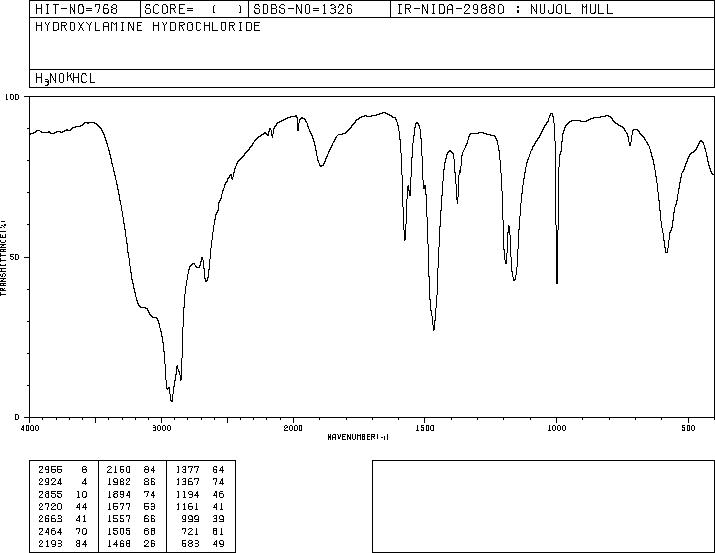The height and width of the screenshot is (553, 715).
Task: Select peak table entry 1377
Action: 187,470
